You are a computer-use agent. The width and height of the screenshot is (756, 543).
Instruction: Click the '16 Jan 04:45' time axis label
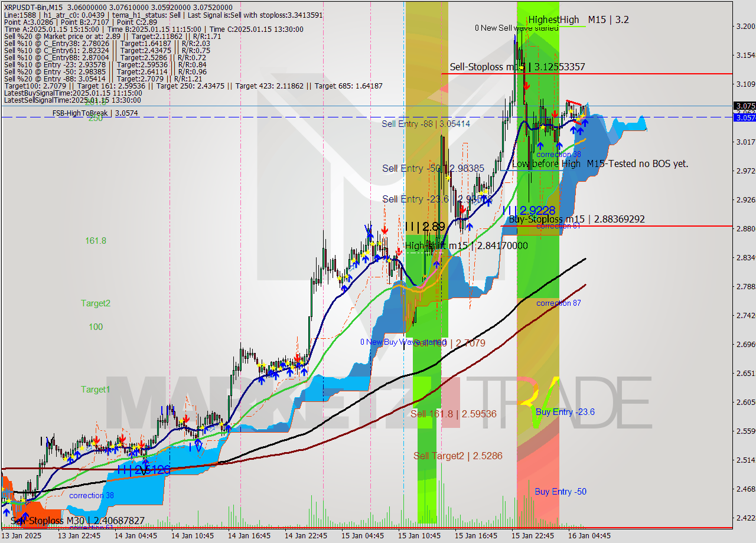click(589, 536)
